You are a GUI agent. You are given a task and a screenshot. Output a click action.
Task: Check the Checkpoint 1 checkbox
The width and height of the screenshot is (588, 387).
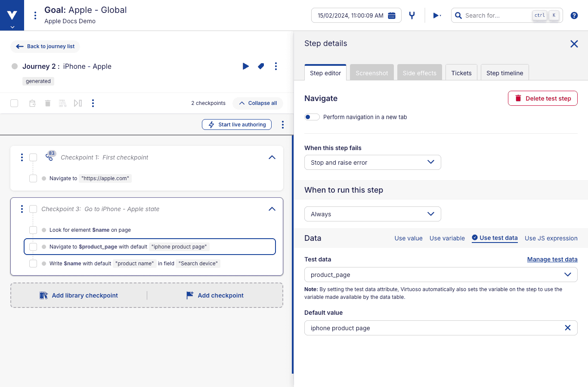coord(33,157)
